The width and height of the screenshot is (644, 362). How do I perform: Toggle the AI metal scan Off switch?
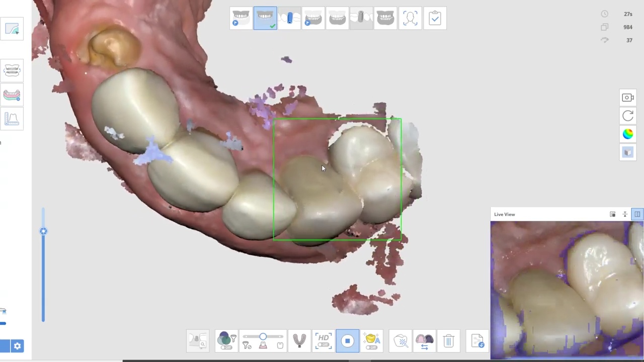tap(372, 341)
